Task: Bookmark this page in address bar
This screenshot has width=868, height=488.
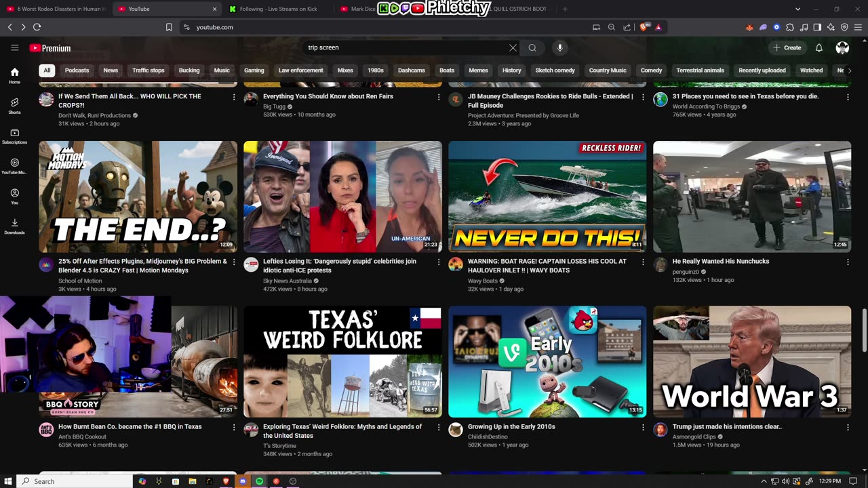Action: tap(169, 27)
